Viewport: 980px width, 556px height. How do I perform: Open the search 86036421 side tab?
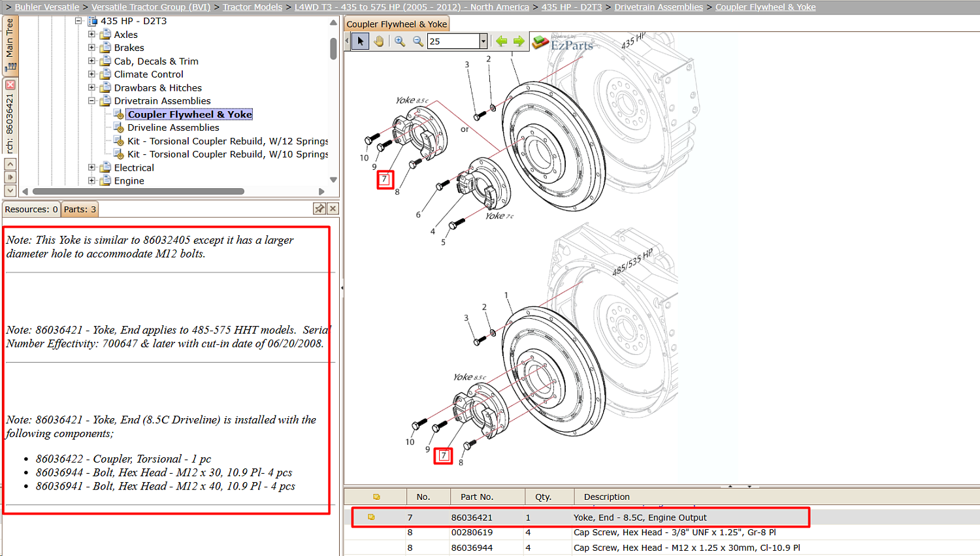coord(10,117)
